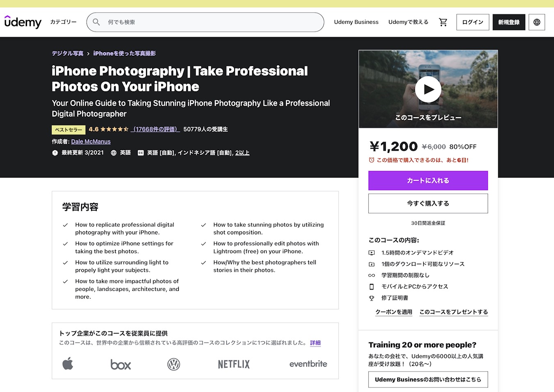The width and height of the screenshot is (554, 392).
Task: Click the ログイン button
Action: click(473, 22)
